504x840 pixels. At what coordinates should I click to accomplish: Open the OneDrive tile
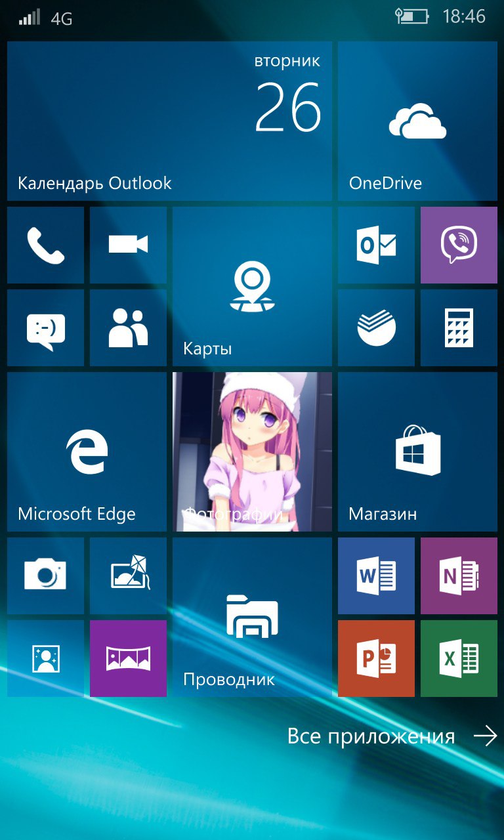coord(417,121)
